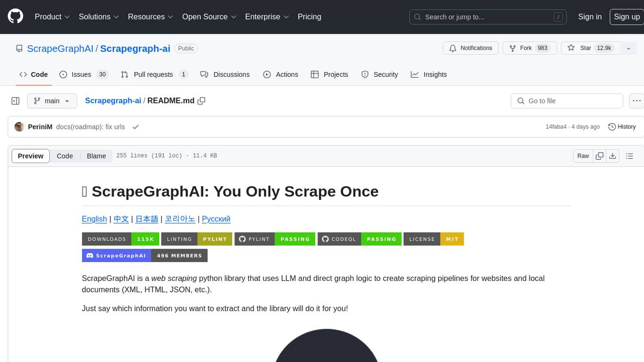Open the ScrapeGraphAI owner link
The width and height of the screenshot is (644, 362).
click(60, 48)
